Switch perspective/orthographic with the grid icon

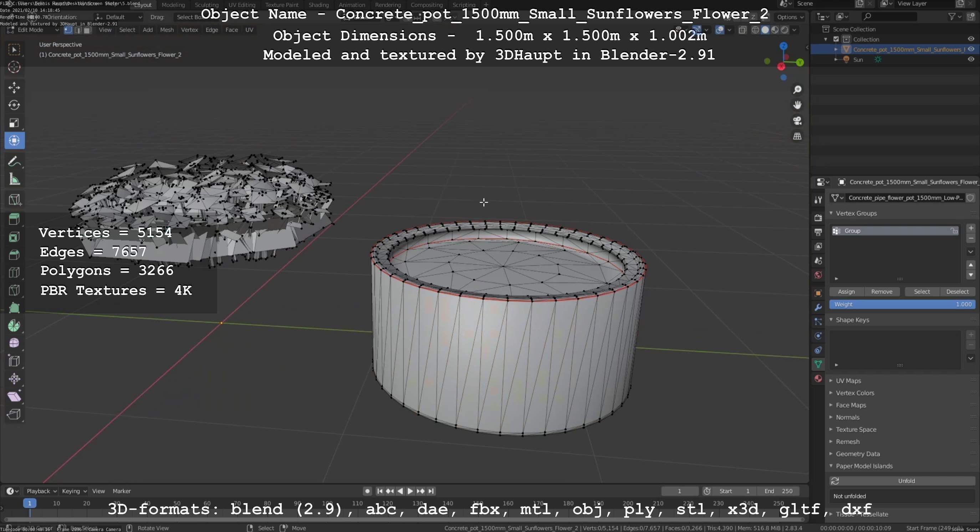[797, 136]
